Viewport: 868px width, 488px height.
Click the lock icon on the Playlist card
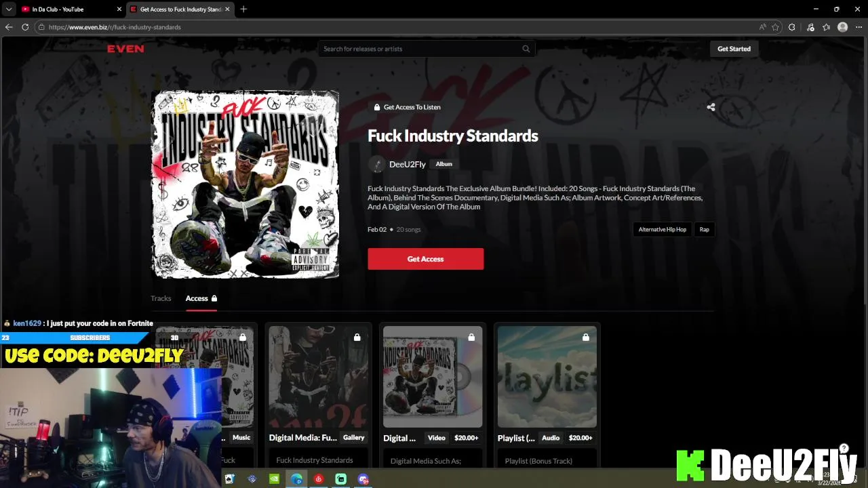point(586,338)
